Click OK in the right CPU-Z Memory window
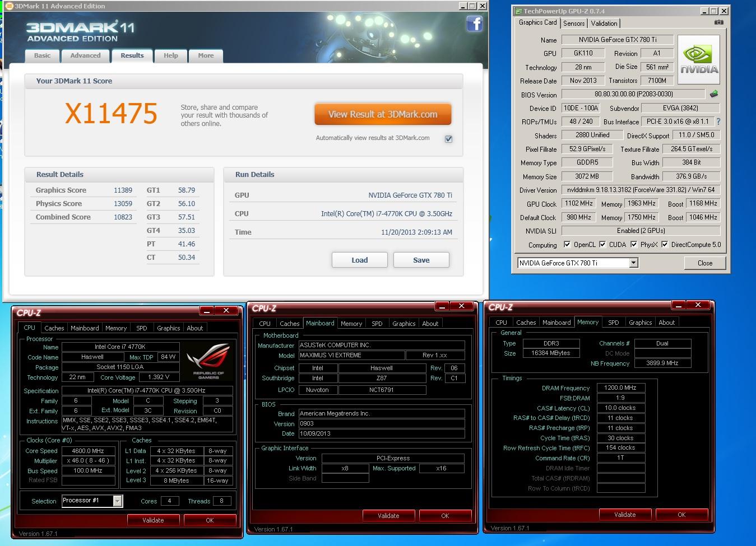 pyautogui.click(x=681, y=515)
